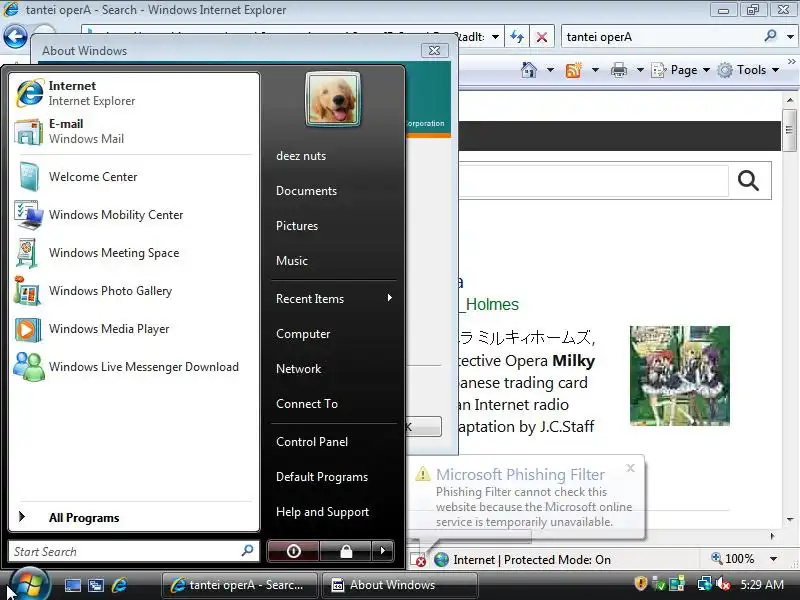Open address bar history dropdown
This screenshot has width=800, height=600.
495,37
